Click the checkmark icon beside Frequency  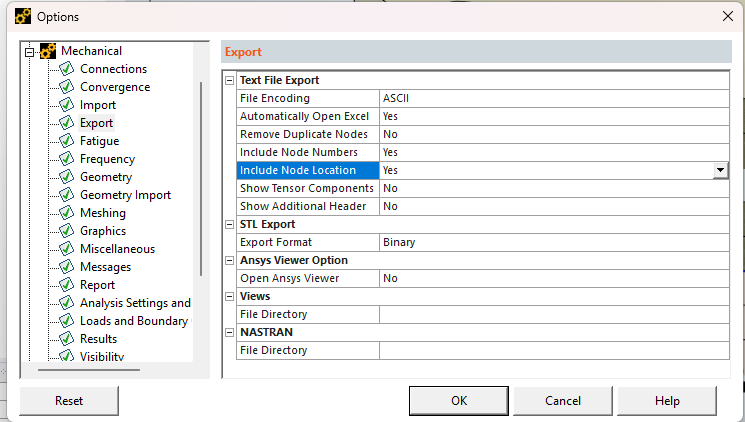coord(67,159)
